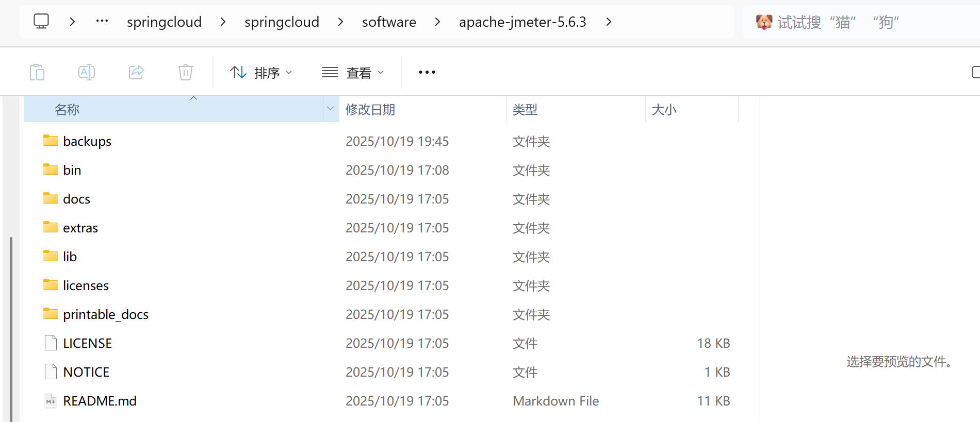Open the 排序 sort dropdown

click(x=261, y=72)
